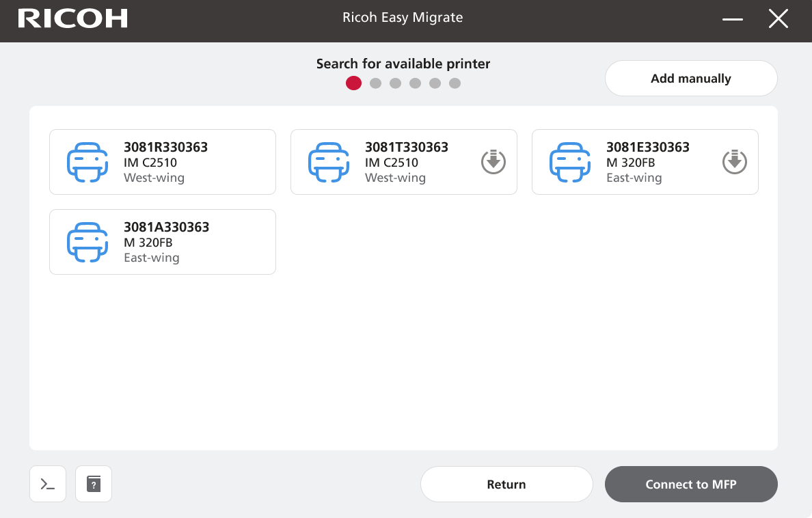Click printer icon on 3081A330363 card
This screenshot has height=518, width=812.
(x=87, y=242)
